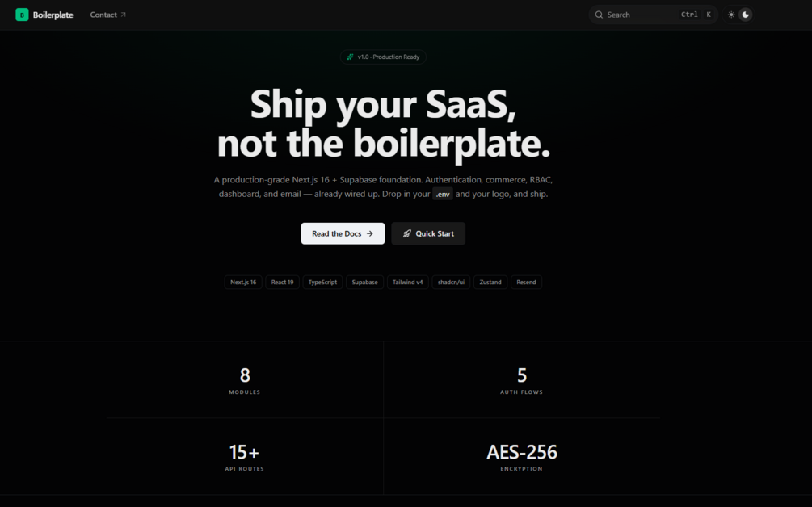Switch to light theme with the sun icon

[731, 15]
